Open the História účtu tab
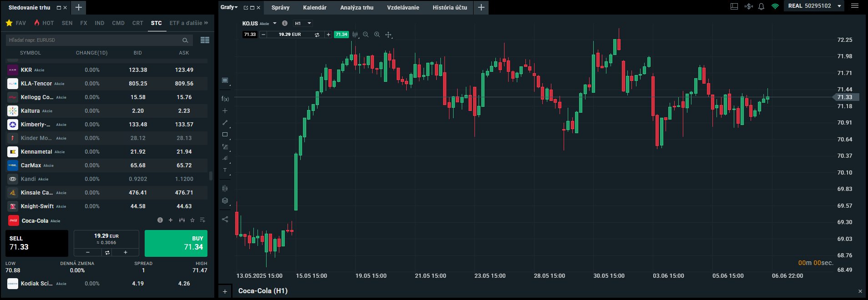 coord(450,7)
